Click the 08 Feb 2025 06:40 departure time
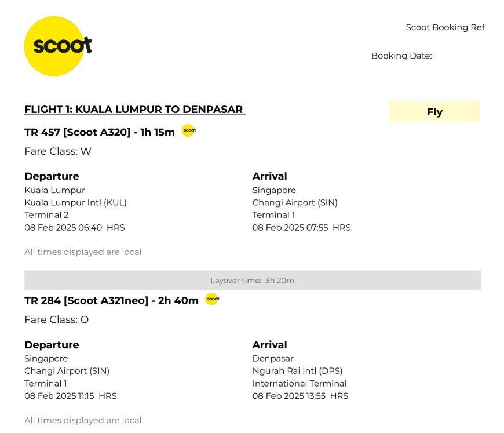504x433 pixels. [74, 228]
